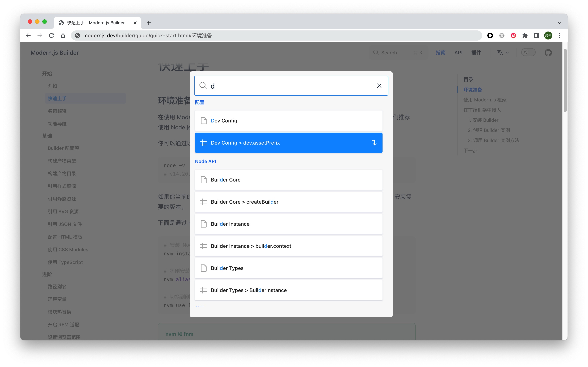Jump to 使用 Modern.js 框架 in the outline
This screenshot has width=588, height=367.
pyautogui.click(x=485, y=100)
